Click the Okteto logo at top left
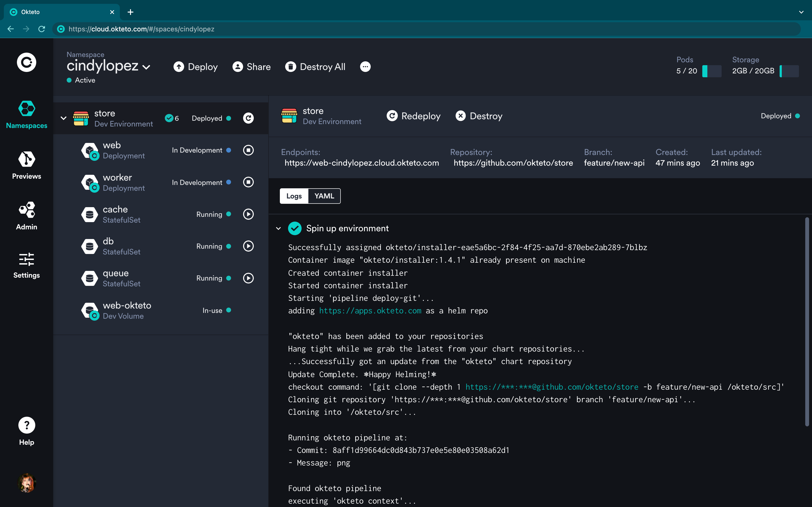 click(x=27, y=62)
